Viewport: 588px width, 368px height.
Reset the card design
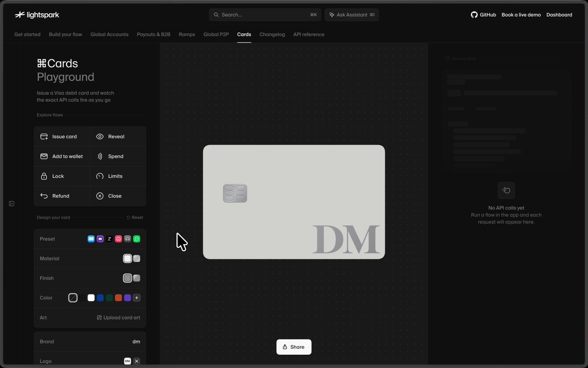(x=135, y=217)
